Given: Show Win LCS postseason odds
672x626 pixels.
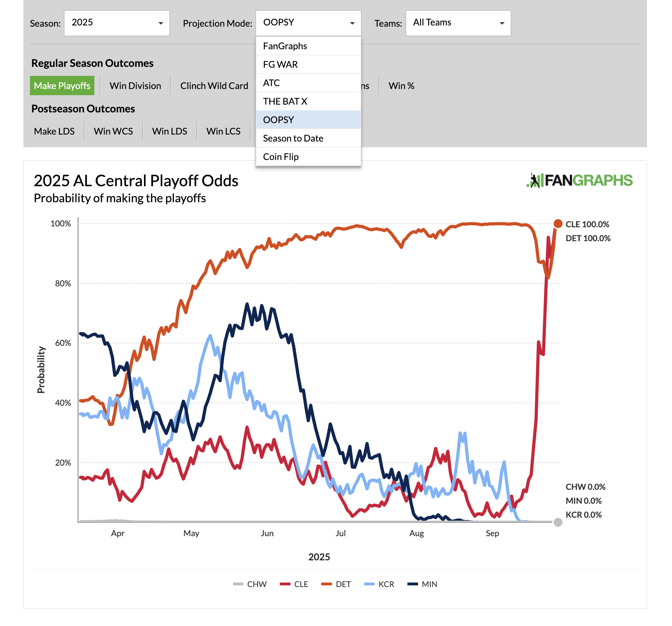Looking at the screenshot, I should [223, 131].
